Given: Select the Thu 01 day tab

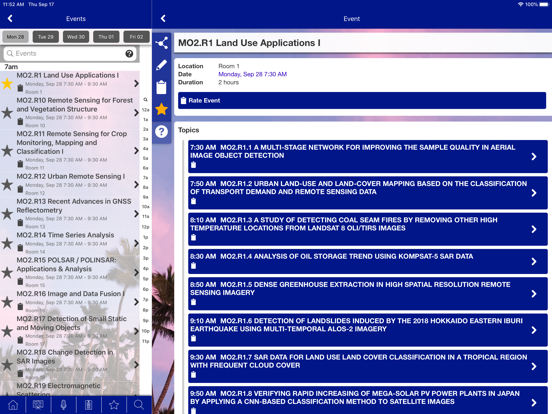Looking at the screenshot, I should coord(106,37).
